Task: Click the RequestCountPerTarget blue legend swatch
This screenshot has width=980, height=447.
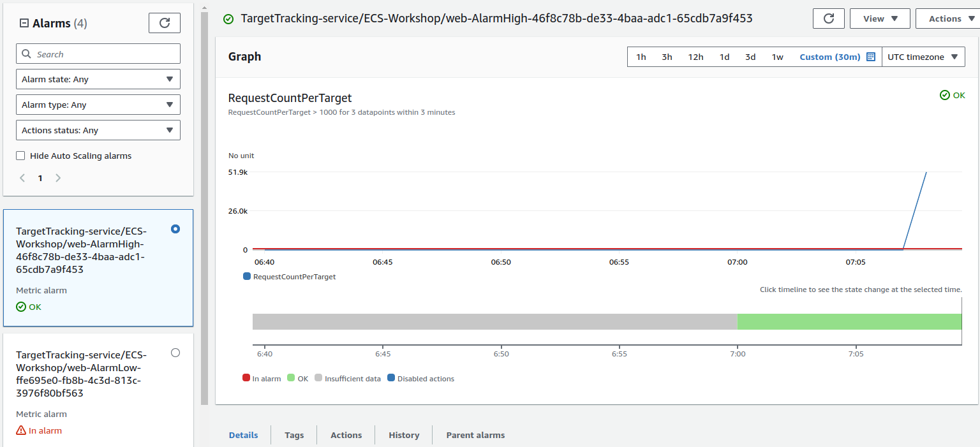Action: pos(247,277)
